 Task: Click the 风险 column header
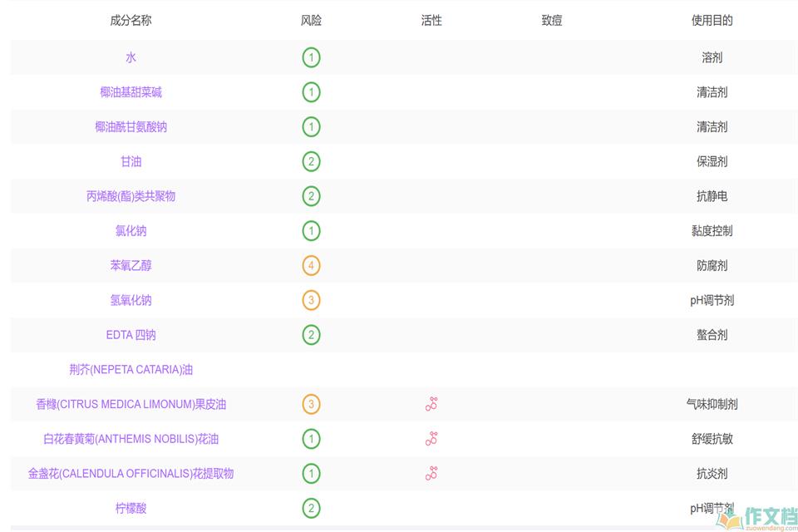click(x=311, y=21)
